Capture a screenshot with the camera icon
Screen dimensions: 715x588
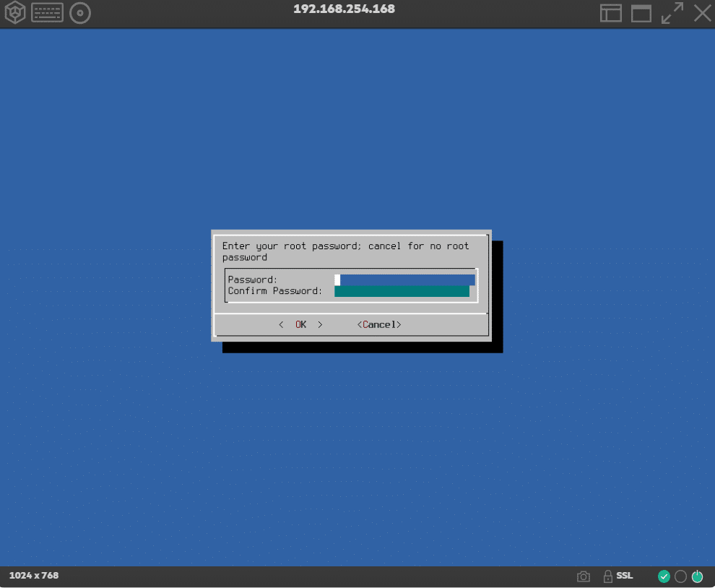coord(584,576)
